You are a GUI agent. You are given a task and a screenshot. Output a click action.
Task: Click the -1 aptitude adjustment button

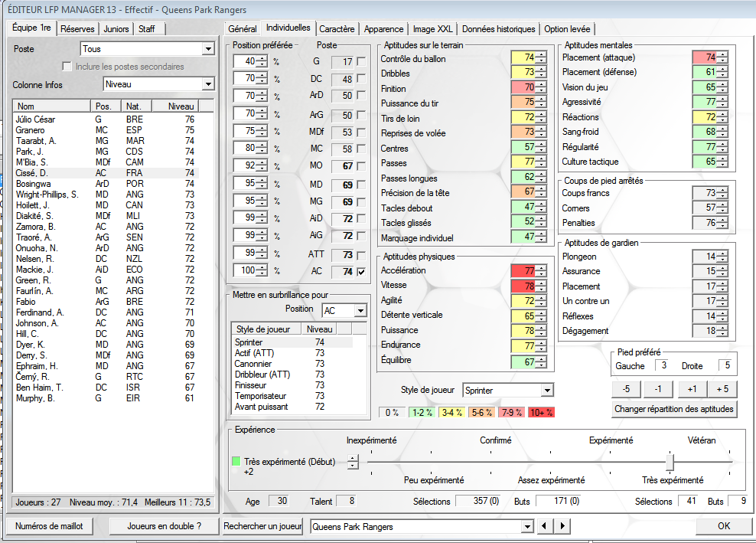click(x=658, y=388)
